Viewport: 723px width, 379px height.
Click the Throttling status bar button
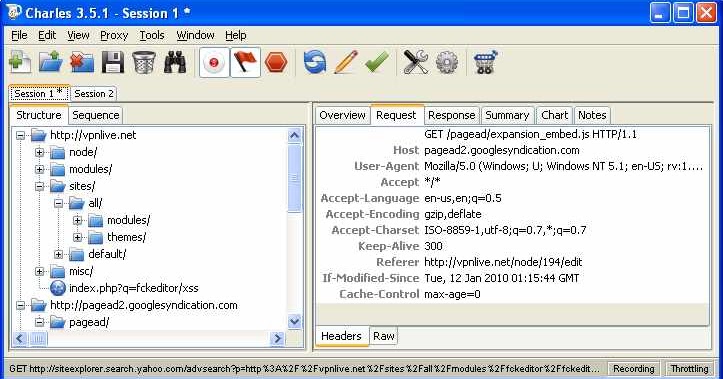coord(689,368)
